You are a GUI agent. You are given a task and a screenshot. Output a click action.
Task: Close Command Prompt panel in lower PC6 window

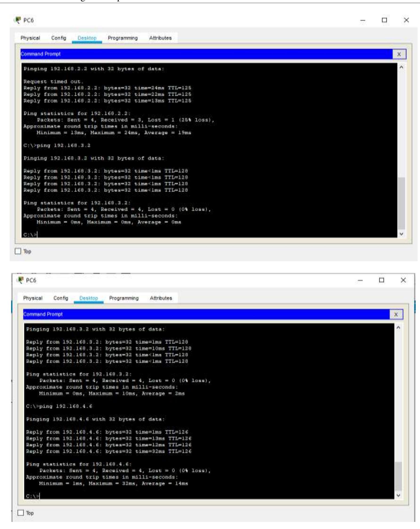pos(396,314)
